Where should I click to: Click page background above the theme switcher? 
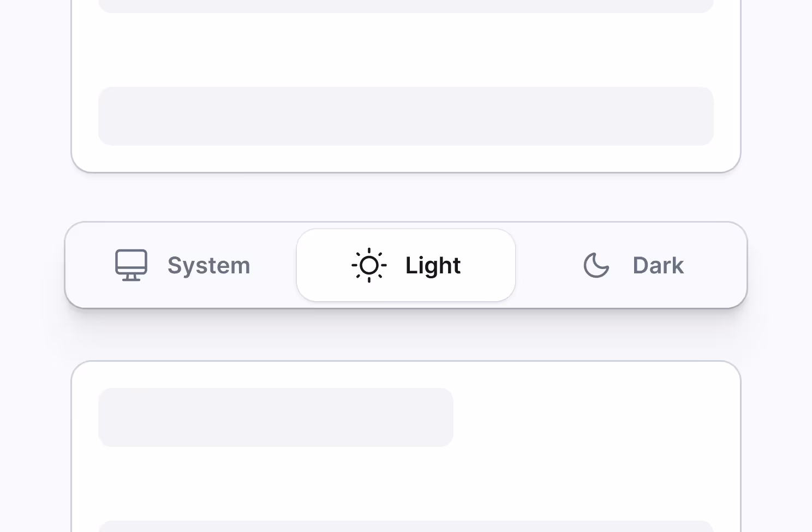(x=406, y=198)
